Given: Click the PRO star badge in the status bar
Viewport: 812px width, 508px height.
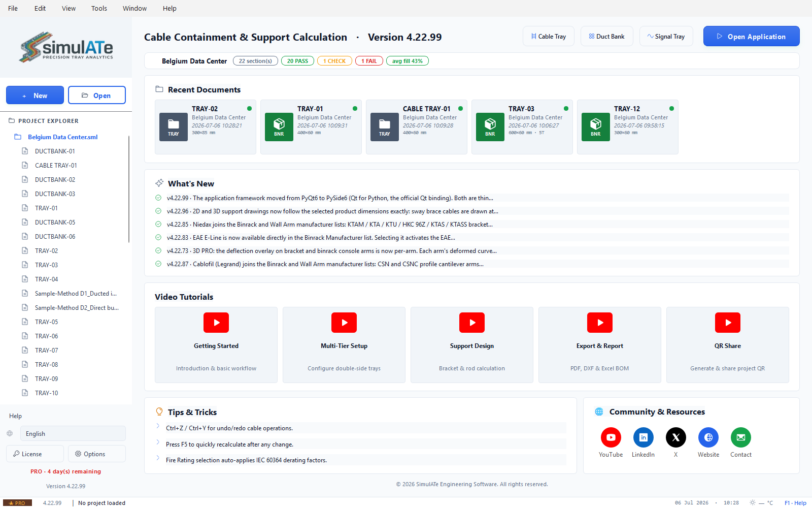Looking at the screenshot, I should click(x=18, y=503).
